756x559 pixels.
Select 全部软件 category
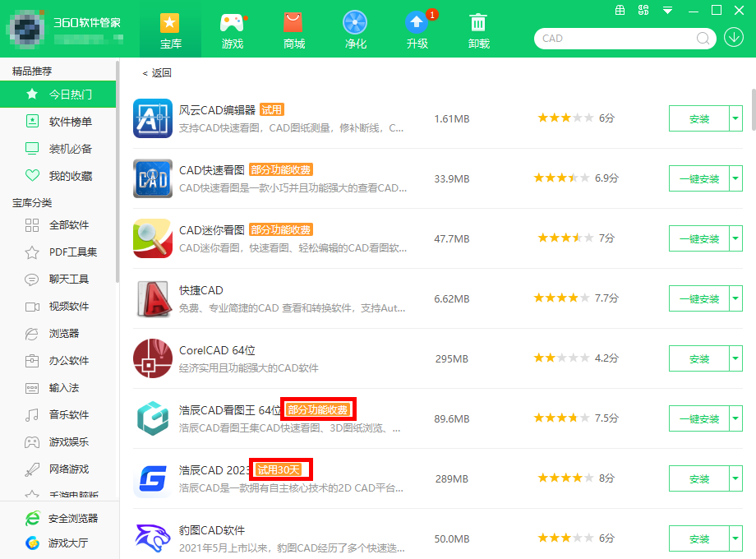click(58, 224)
